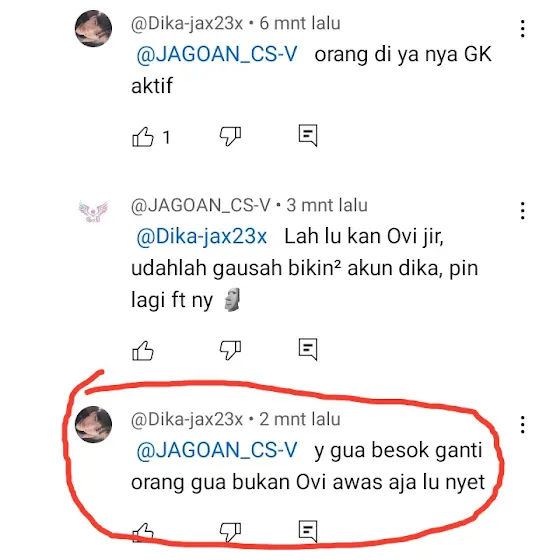Open Dika-jax23x profile picture on top comment
The image size is (560, 560).
tap(93, 28)
